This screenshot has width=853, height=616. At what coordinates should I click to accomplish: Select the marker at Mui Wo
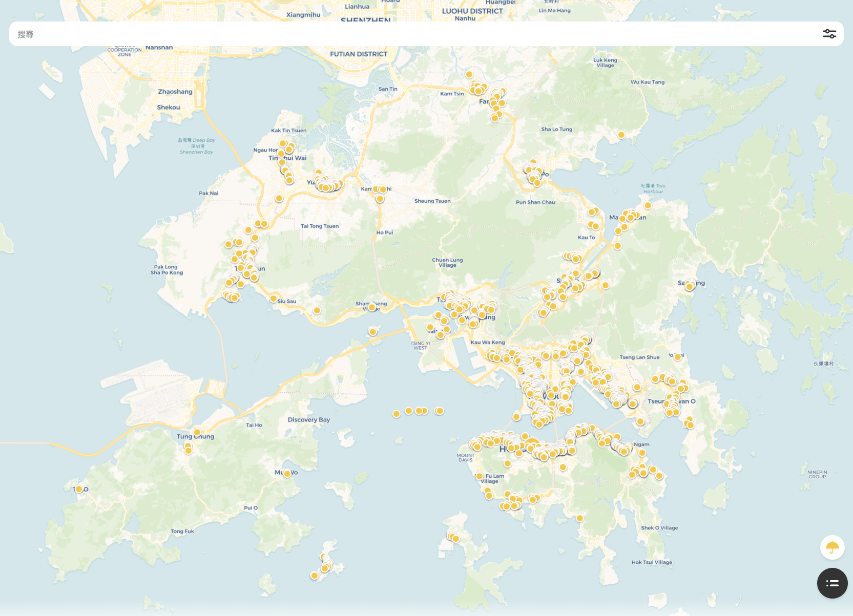(287, 474)
